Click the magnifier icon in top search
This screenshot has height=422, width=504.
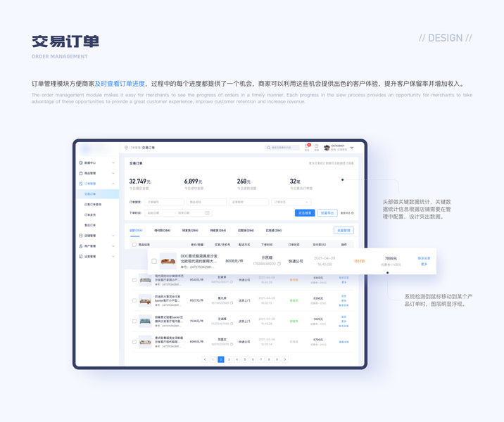point(269,148)
